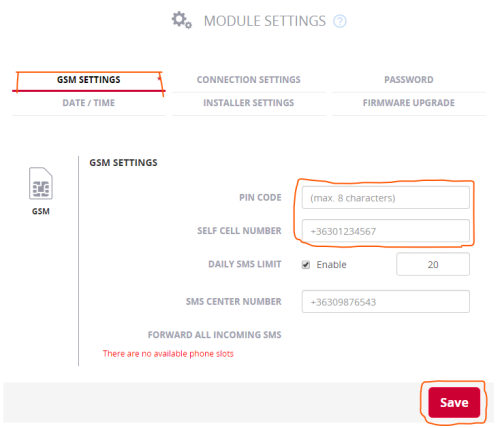Image resolution: width=500 pixels, height=428 pixels.
Task: Switch to Installer Settings tab
Action: pos(249,103)
